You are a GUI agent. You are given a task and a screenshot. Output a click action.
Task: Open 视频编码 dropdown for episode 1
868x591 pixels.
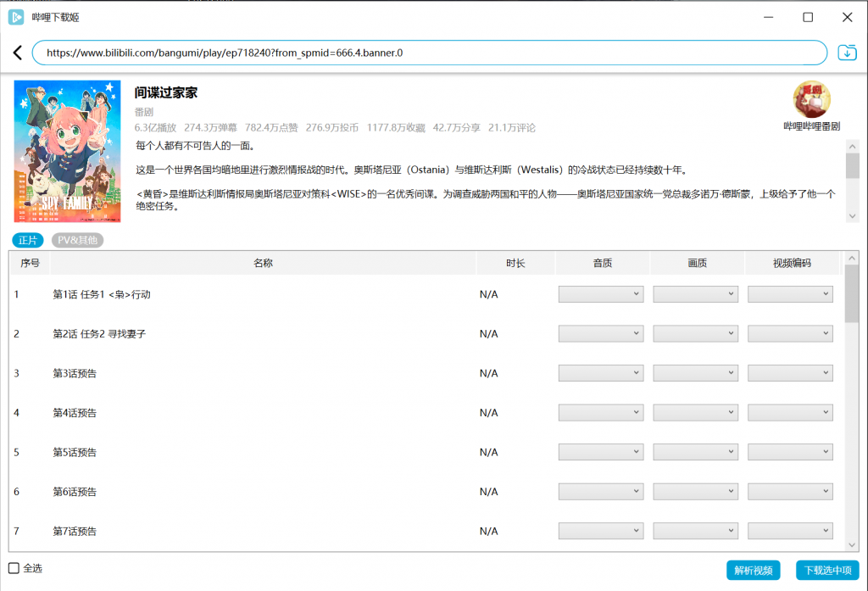[790, 294]
